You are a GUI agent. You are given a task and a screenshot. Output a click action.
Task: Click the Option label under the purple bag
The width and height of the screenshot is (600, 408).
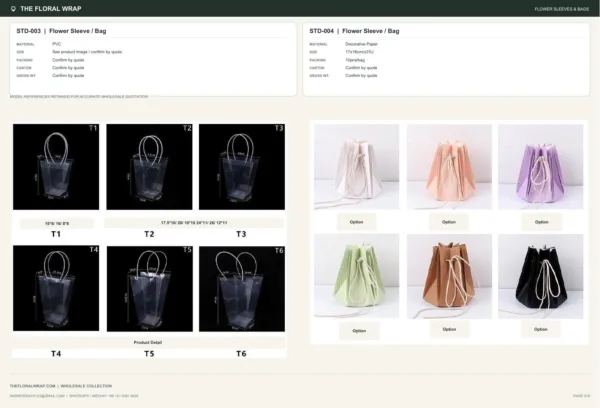tap(541, 222)
